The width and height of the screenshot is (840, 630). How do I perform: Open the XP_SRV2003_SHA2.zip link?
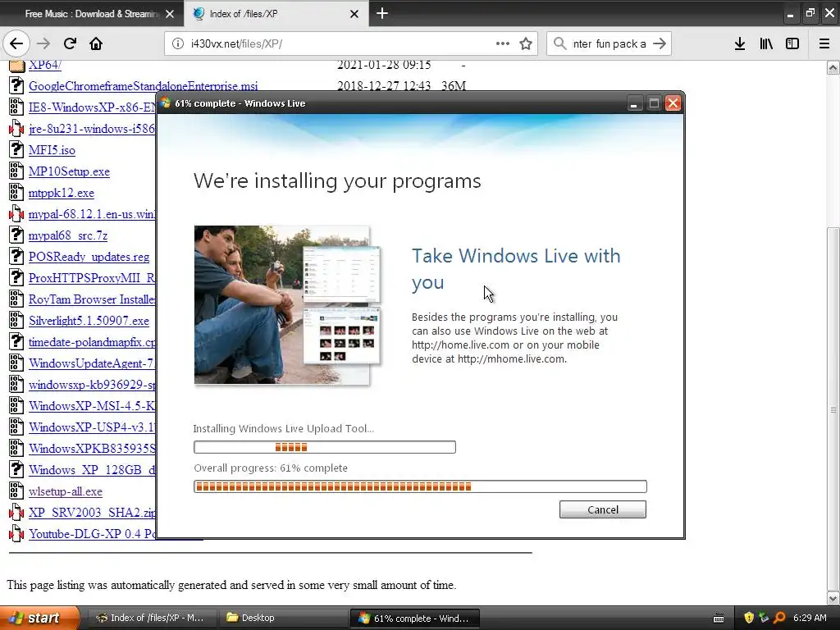point(92,512)
